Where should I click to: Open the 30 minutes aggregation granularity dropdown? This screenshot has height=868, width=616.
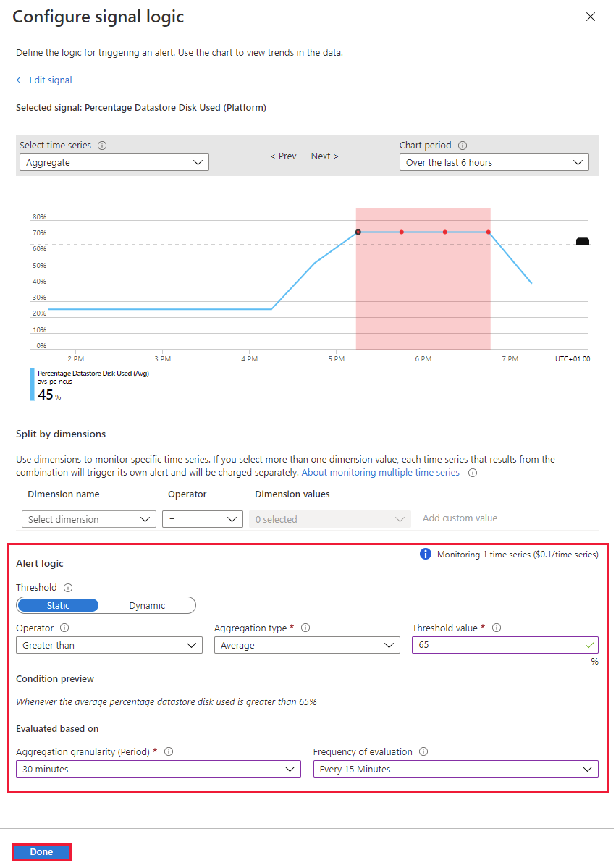point(158,769)
